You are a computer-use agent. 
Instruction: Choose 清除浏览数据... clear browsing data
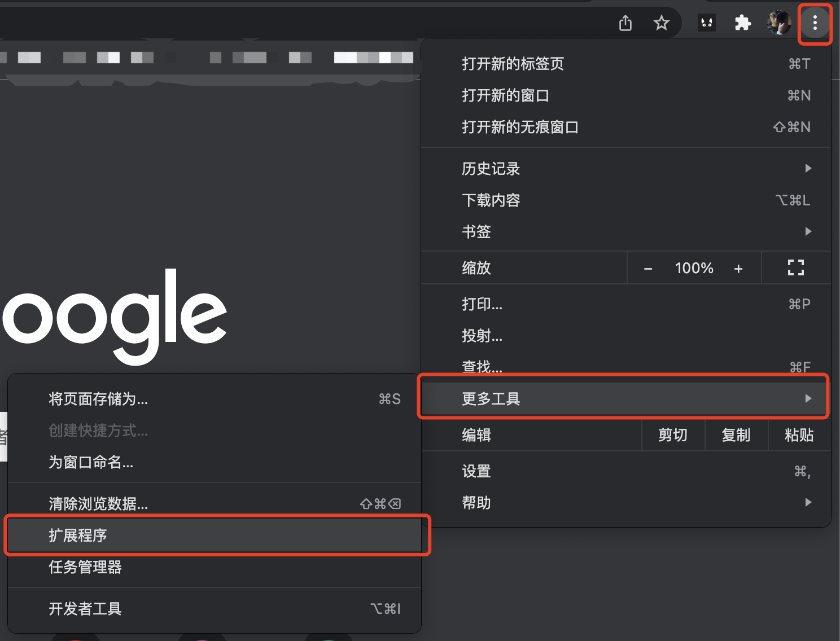215,503
